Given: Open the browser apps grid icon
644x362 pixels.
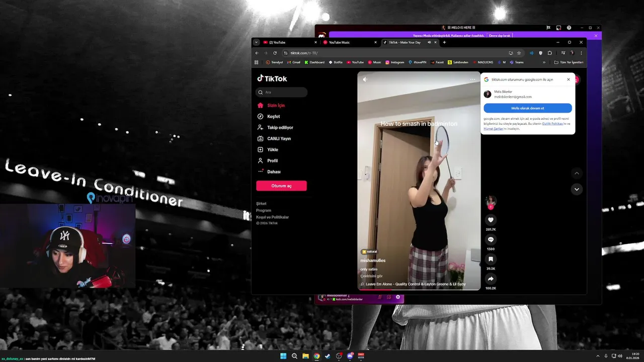Looking at the screenshot, I should coord(256,62).
